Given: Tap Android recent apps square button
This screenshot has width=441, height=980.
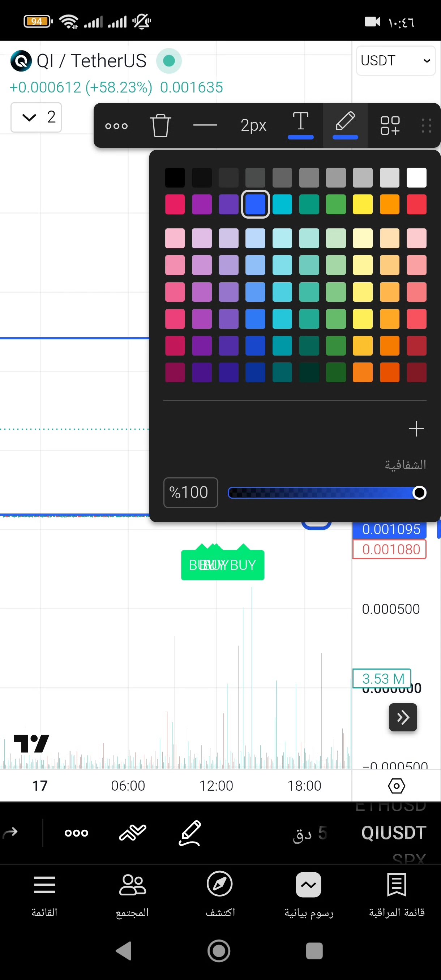Looking at the screenshot, I should pos(314,951).
